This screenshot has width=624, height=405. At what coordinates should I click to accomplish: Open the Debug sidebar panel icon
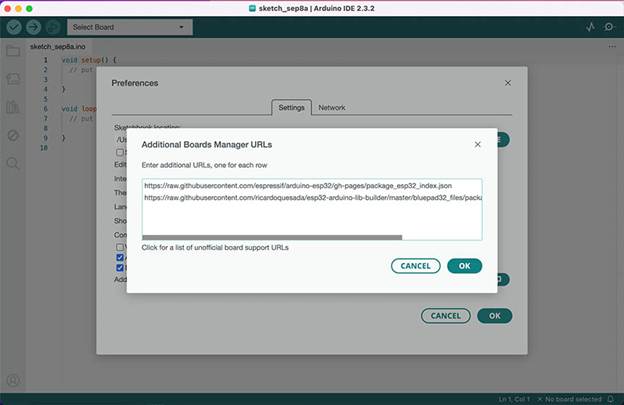[13, 135]
